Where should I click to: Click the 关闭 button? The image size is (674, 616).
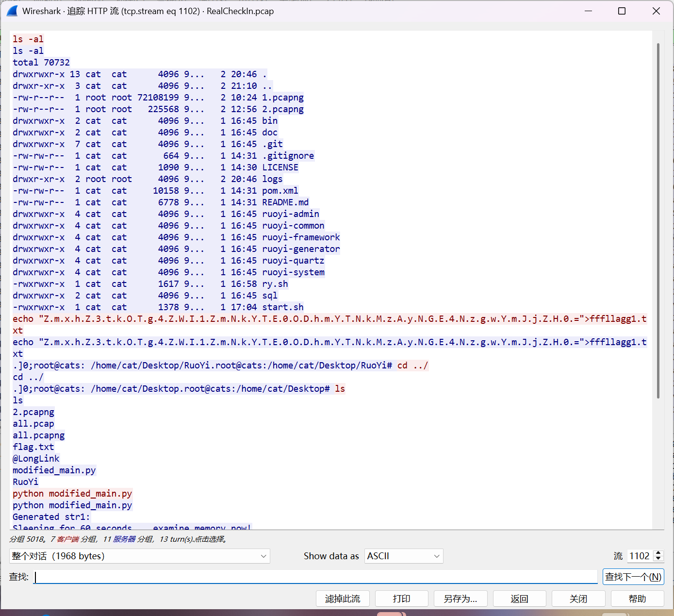point(578,599)
